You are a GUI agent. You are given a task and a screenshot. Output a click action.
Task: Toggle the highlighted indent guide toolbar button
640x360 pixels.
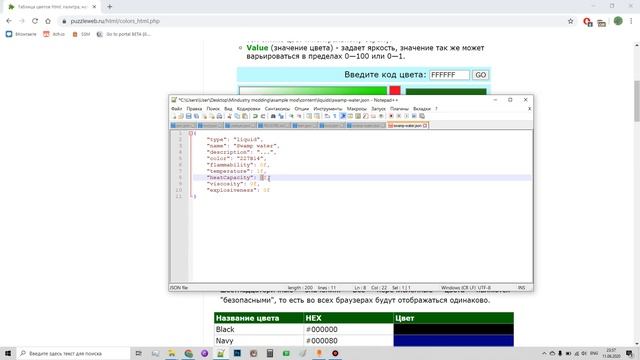[x=343, y=116]
